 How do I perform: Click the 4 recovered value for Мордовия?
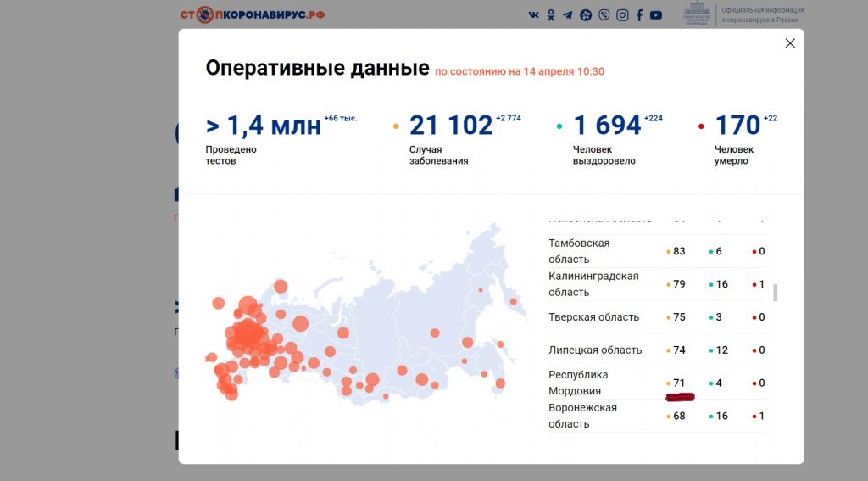[719, 383]
